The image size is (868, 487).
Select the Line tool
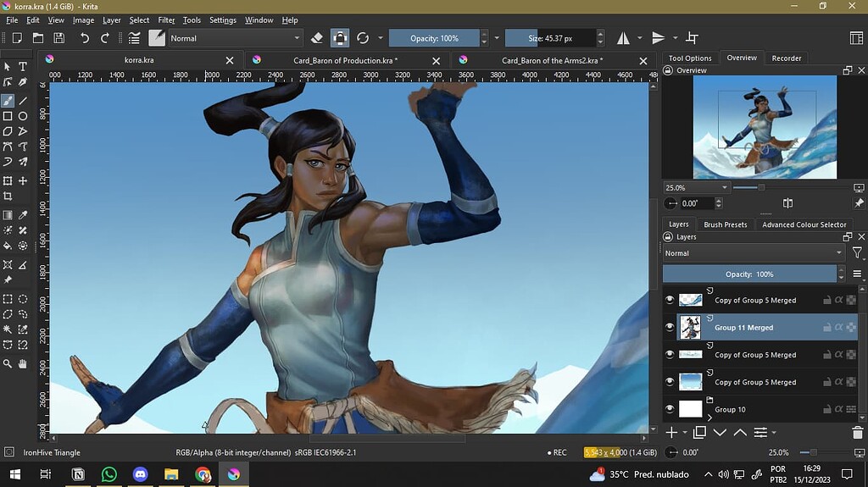point(23,101)
